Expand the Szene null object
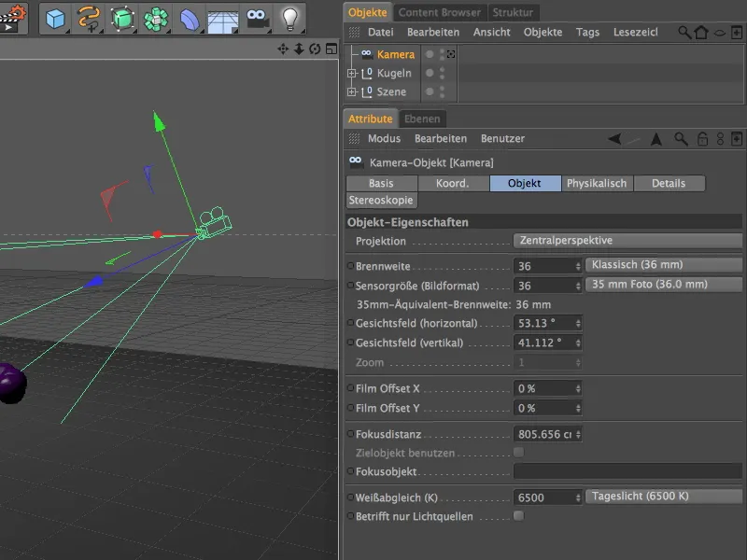Screen dimensions: 747x560 pyautogui.click(x=352, y=91)
